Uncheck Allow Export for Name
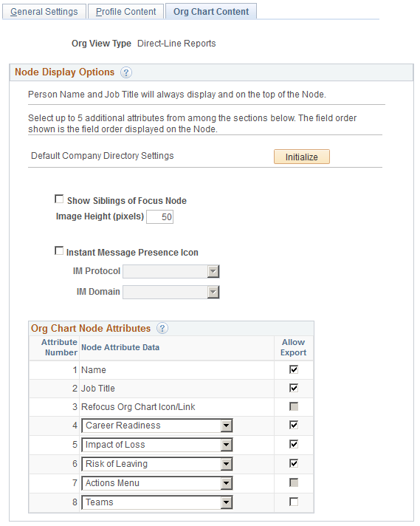Screen dimensions: 420x526 click(x=294, y=369)
